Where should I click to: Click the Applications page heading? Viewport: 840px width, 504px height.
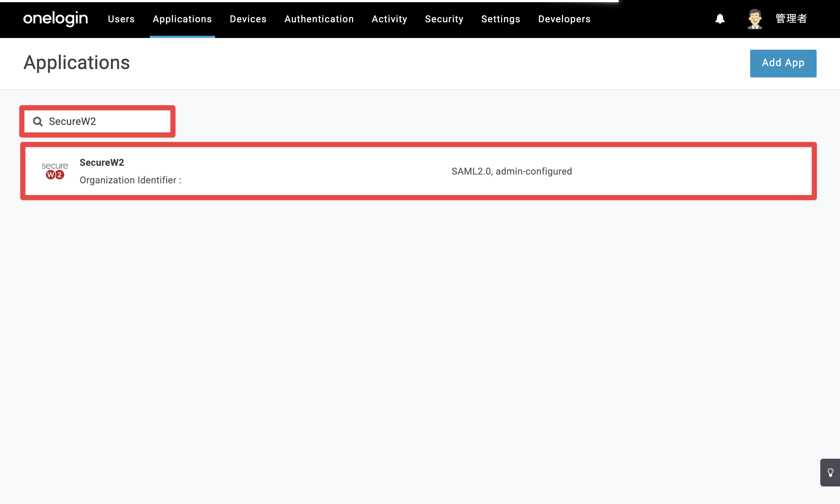77,63
